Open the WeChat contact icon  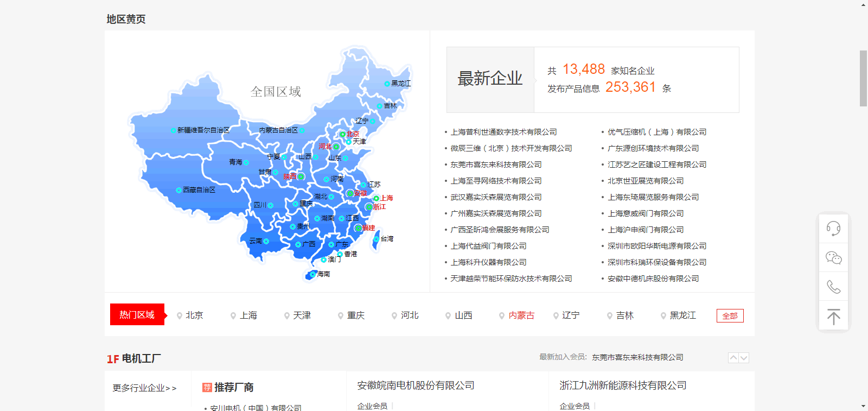(833, 258)
